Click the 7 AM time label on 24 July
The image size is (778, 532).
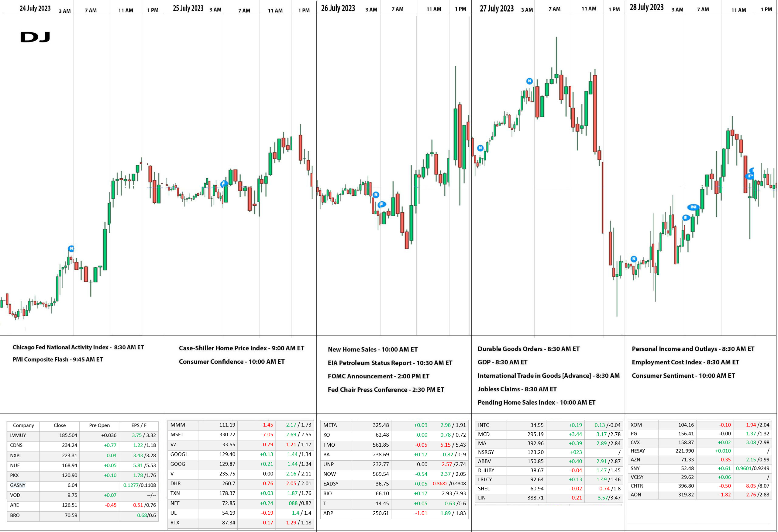90,10
